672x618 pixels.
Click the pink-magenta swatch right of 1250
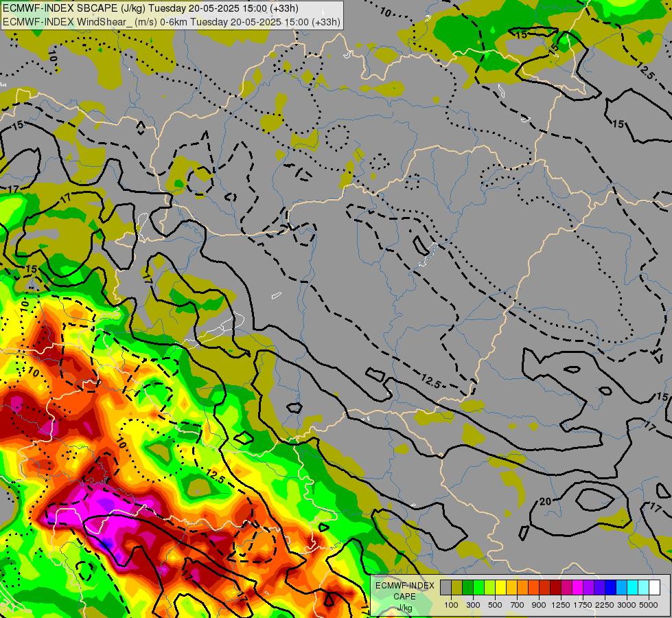click(x=566, y=587)
